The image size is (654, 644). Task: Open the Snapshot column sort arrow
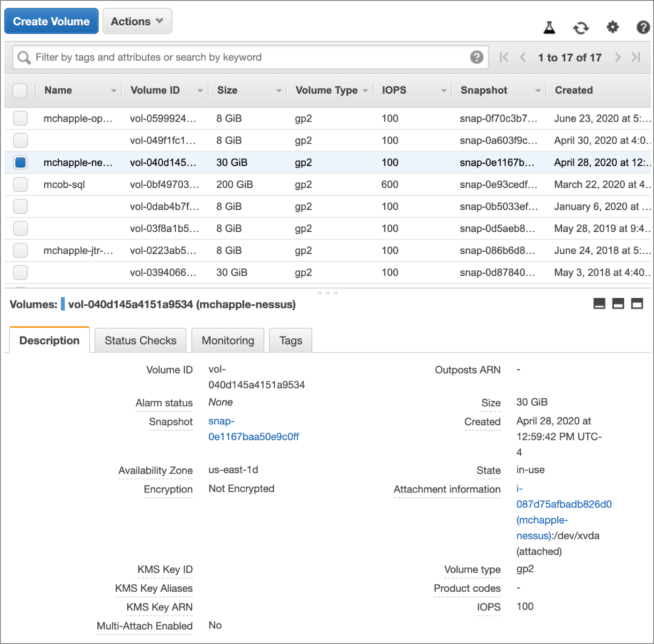coord(538,91)
